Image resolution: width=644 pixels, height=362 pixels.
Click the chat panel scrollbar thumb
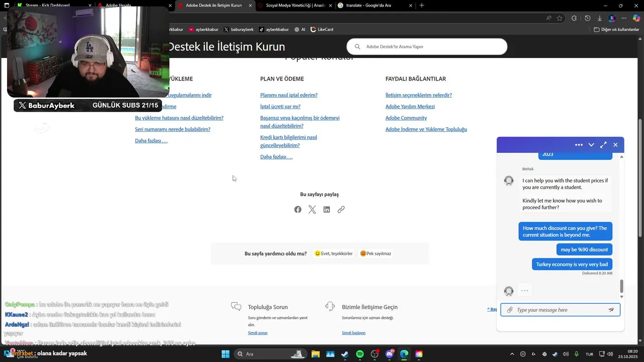point(621,286)
